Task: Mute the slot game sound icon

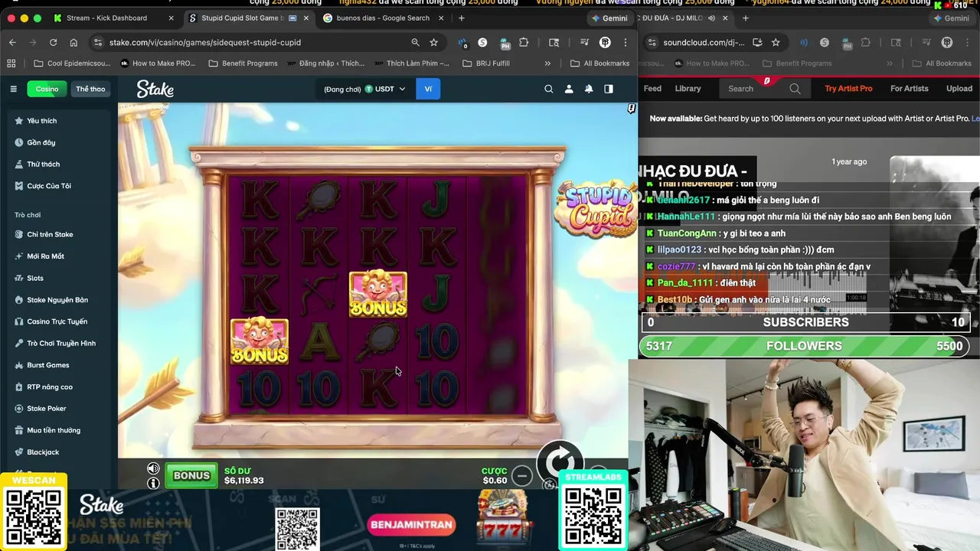Action: pos(153,468)
